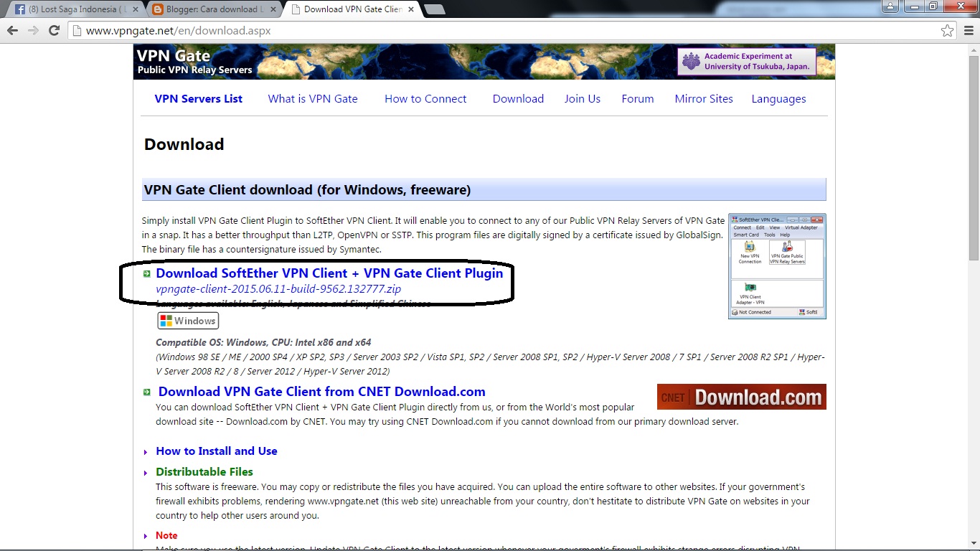Click the red Note heading
The image size is (980, 551).
click(x=166, y=536)
